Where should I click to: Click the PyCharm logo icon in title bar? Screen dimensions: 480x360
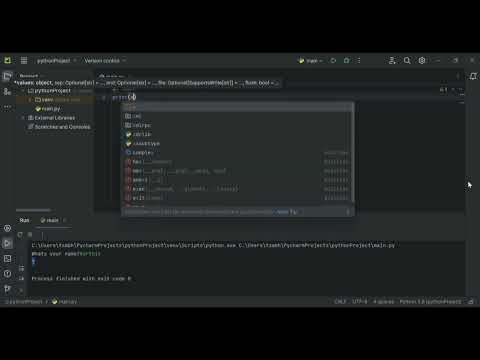coord(7,60)
